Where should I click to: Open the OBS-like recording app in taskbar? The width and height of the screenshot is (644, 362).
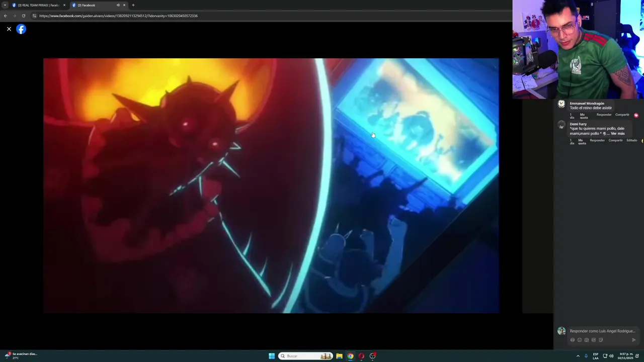point(373,356)
